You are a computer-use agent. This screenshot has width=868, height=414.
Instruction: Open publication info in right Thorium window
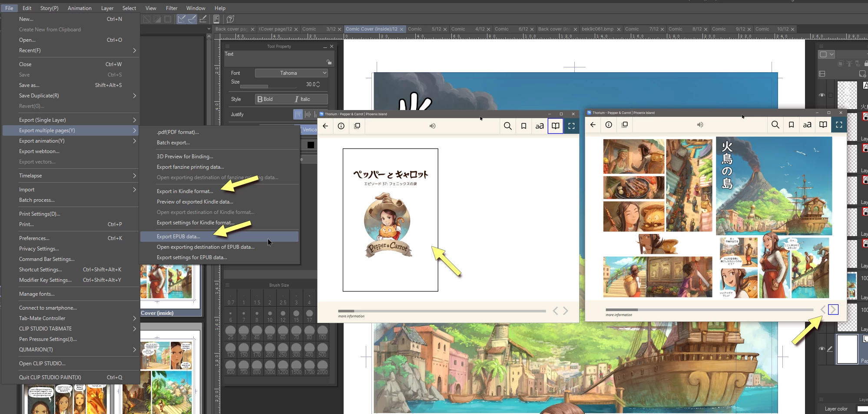pyautogui.click(x=609, y=125)
